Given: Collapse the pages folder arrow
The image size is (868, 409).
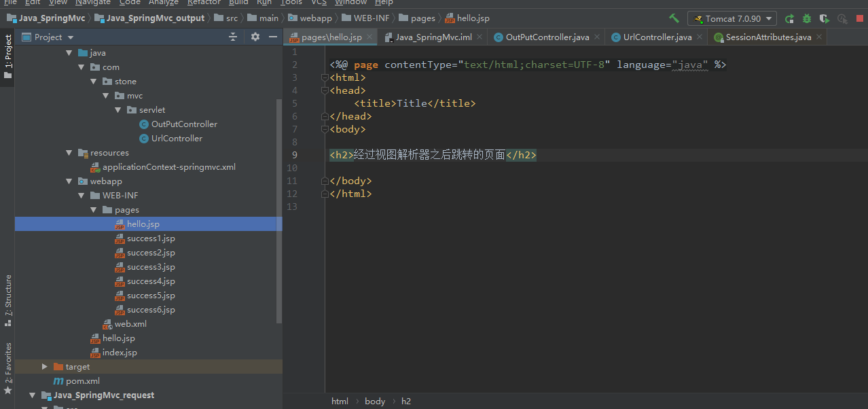Looking at the screenshot, I should (93, 210).
